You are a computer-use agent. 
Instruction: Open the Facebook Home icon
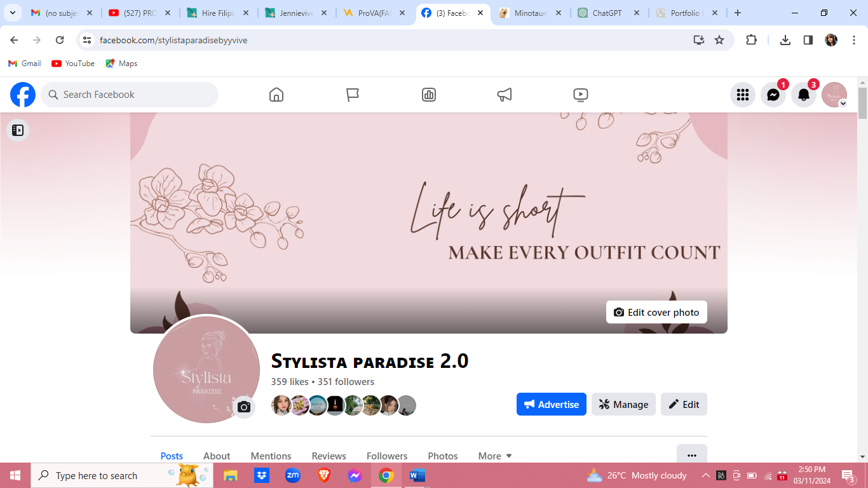point(276,95)
